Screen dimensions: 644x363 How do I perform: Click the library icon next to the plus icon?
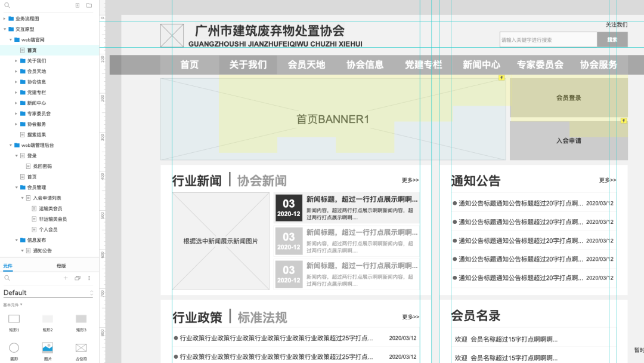[x=77, y=278]
